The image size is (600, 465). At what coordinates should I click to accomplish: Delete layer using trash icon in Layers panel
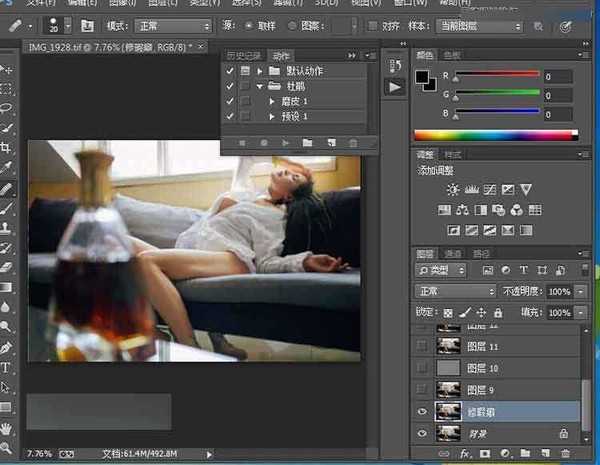coord(566,455)
